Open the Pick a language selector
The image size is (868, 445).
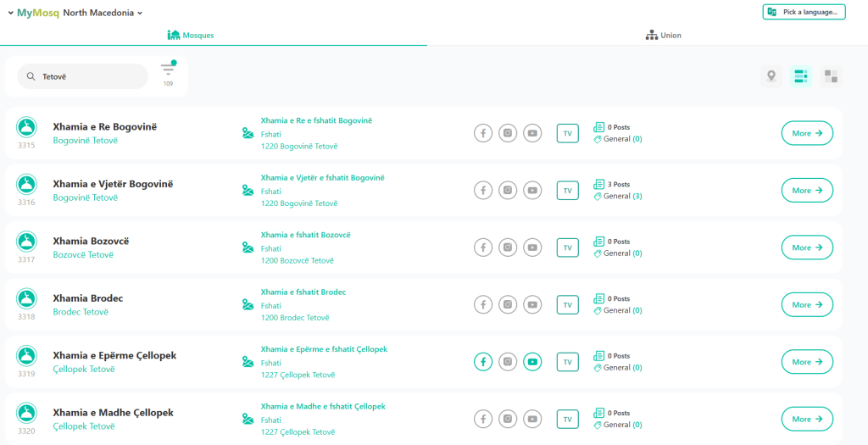804,12
